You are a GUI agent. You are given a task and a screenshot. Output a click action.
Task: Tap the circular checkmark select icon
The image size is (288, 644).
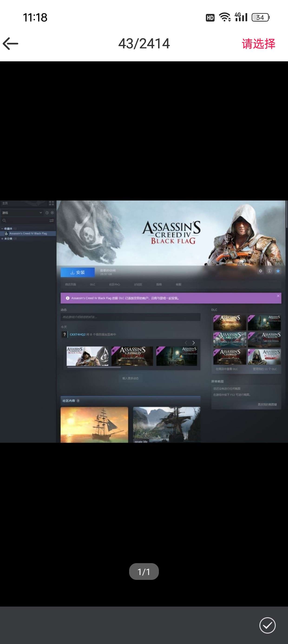tap(267, 625)
